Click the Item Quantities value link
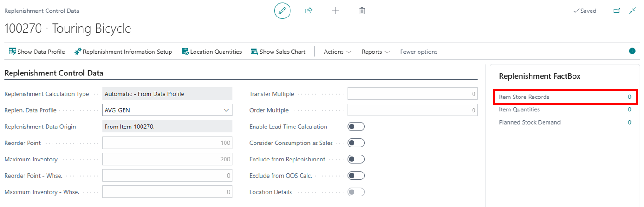644x207 pixels. [x=629, y=110]
